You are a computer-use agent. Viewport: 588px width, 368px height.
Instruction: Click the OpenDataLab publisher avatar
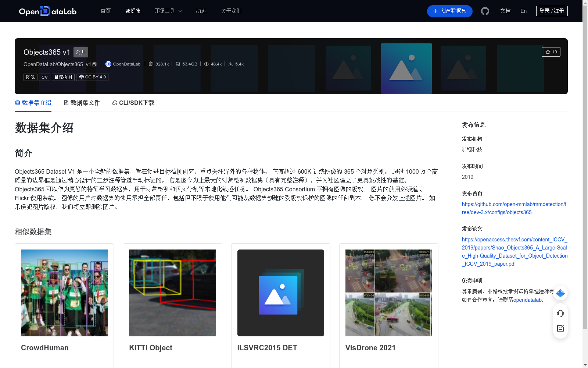(108, 64)
